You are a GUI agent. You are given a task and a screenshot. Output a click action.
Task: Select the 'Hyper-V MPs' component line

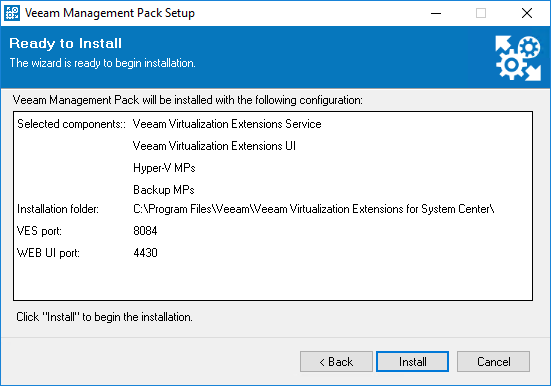(164, 168)
